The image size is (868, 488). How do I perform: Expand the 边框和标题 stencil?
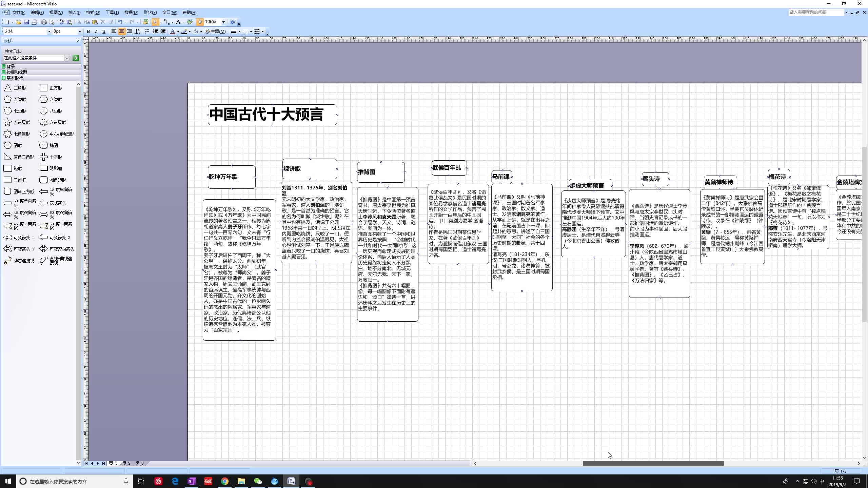[x=41, y=72]
